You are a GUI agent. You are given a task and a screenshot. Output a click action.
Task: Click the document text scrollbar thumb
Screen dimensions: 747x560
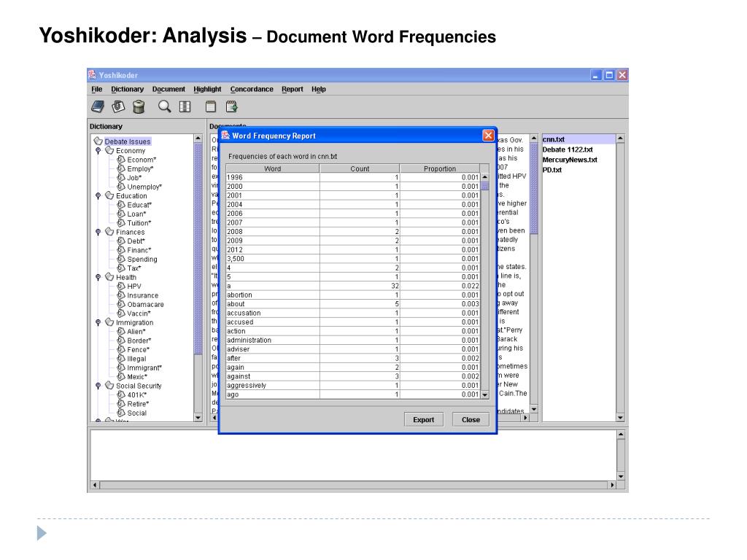pyautogui.click(x=534, y=189)
